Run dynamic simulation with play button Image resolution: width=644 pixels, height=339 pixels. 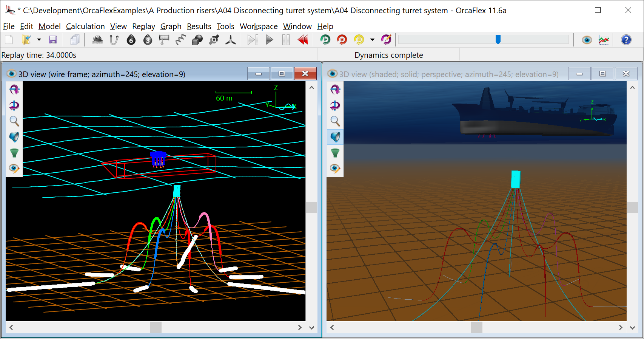pyautogui.click(x=270, y=40)
